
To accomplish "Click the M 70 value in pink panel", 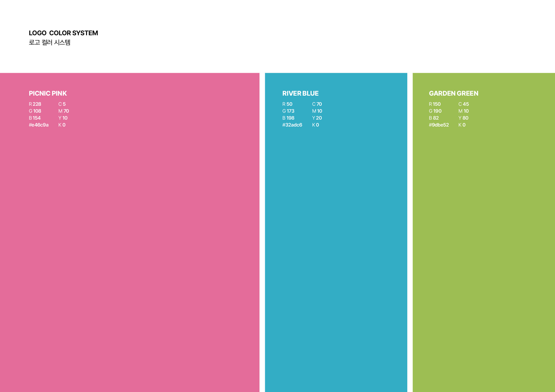I will click(x=64, y=111).
